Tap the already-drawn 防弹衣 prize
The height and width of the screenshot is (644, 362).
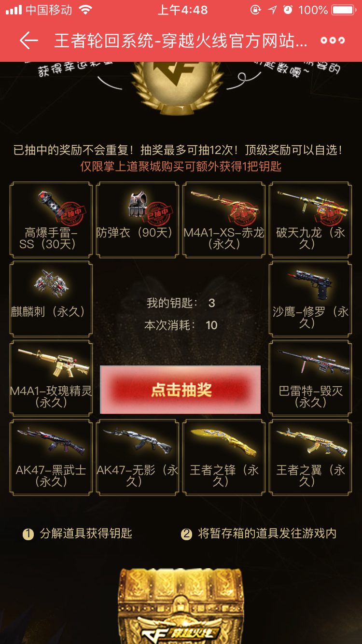[x=138, y=219]
